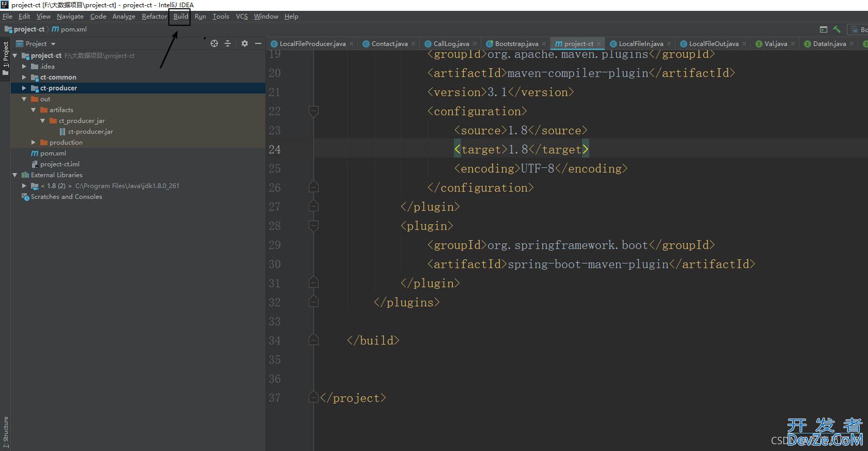Place cursor on the target 1.8 line
Viewport: 868px width, 451px height.
click(x=522, y=149)
